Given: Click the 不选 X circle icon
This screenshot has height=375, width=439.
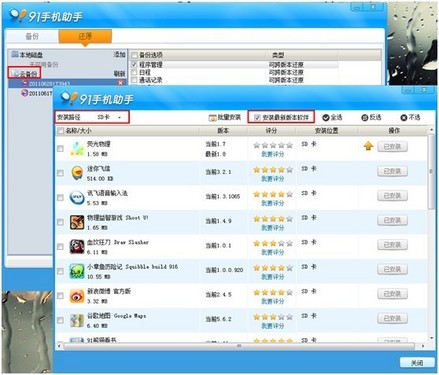Looking at the screenshot, I should [404, 117].
